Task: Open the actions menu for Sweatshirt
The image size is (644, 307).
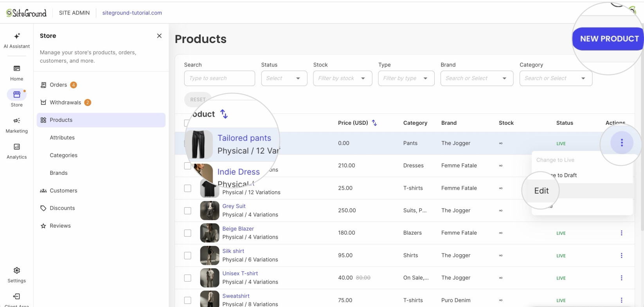Action: pyautogui.click(x=621, y=300)
